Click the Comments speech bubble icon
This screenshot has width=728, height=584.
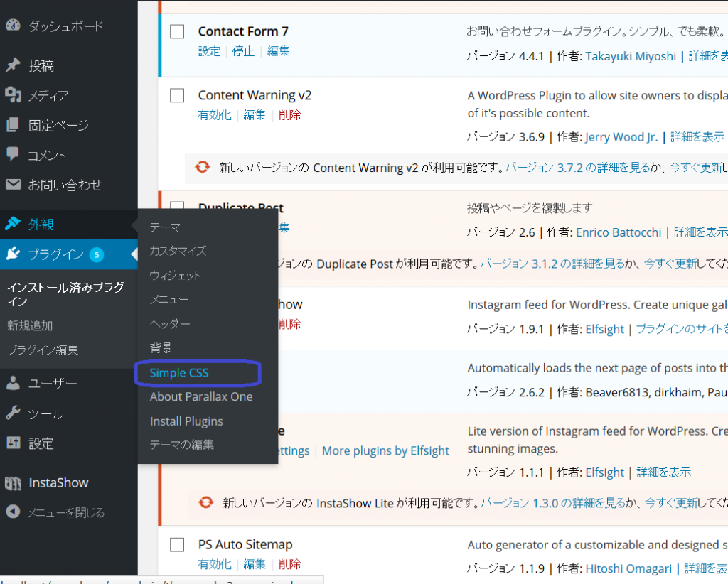(x=13, y=155)
